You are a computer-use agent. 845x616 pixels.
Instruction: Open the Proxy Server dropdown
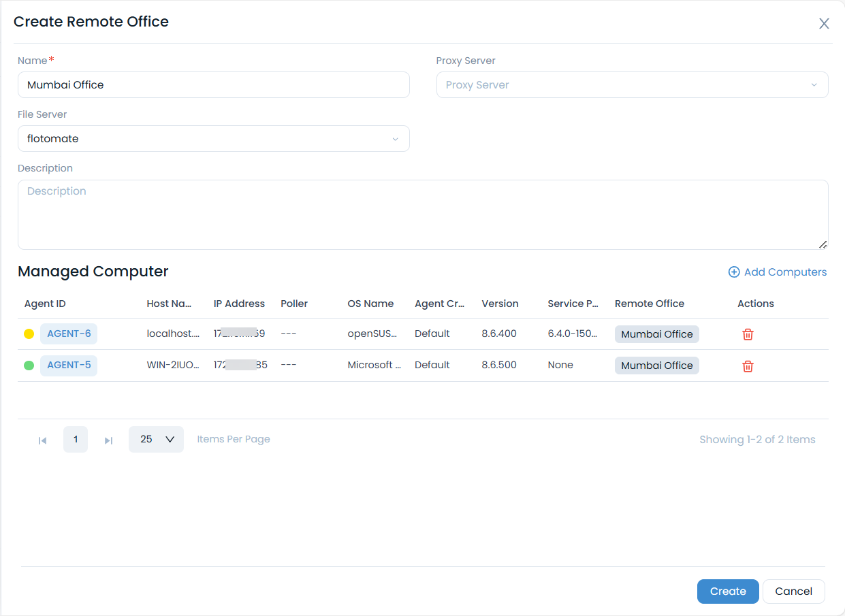[x=632, y=85]
